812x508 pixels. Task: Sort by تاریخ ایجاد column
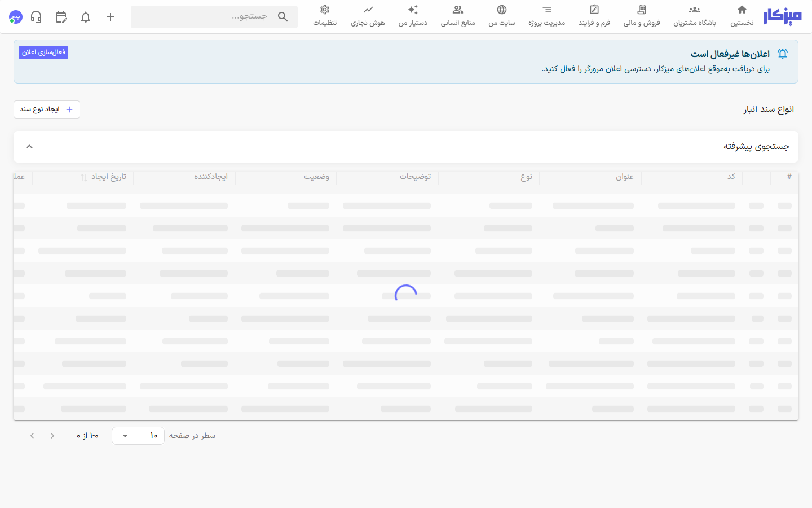(x=104, y=177)
